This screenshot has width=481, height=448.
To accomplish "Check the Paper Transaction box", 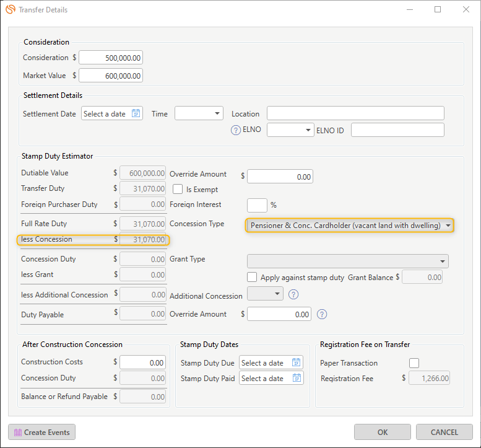I will coord(414,363).
